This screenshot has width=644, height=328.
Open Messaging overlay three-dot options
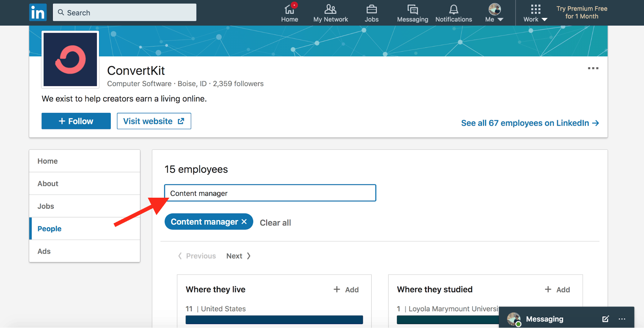click(x=622, y=319)
